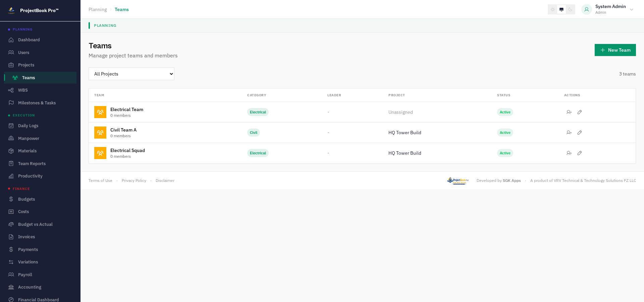Open Milestones & Tasks page
The image size is (644, 302).
coord(40,103)
